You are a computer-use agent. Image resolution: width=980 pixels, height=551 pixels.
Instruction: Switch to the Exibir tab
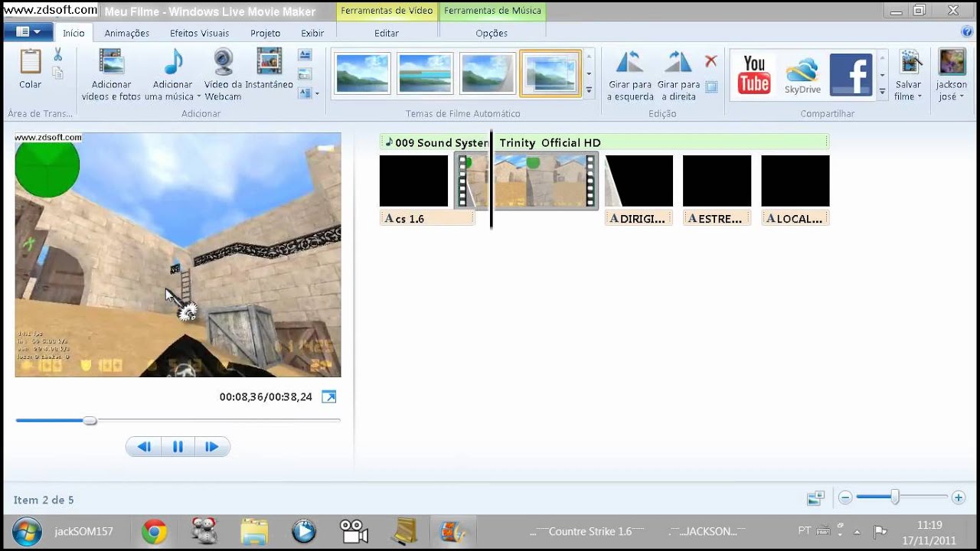pos(312,33)
